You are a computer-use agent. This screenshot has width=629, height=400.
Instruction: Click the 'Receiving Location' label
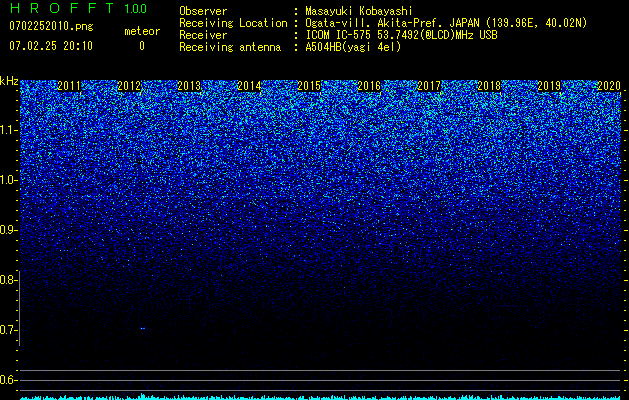[233, 23]
